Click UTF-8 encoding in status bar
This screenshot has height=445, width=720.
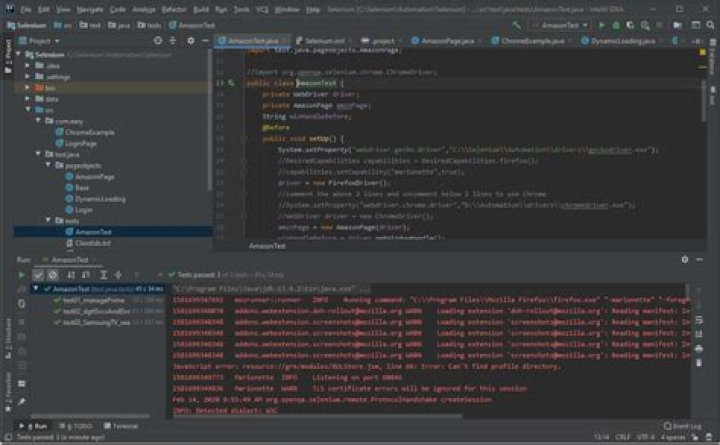click(645, 437)
